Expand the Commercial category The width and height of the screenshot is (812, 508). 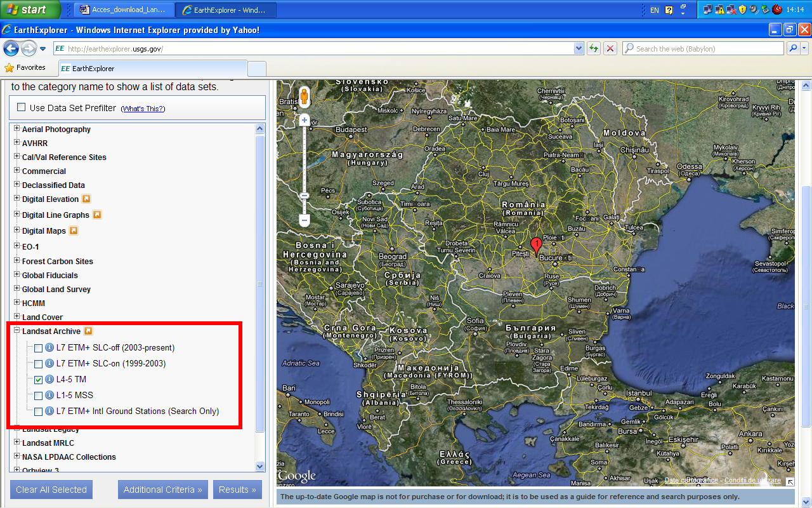[x=17, y=171]
